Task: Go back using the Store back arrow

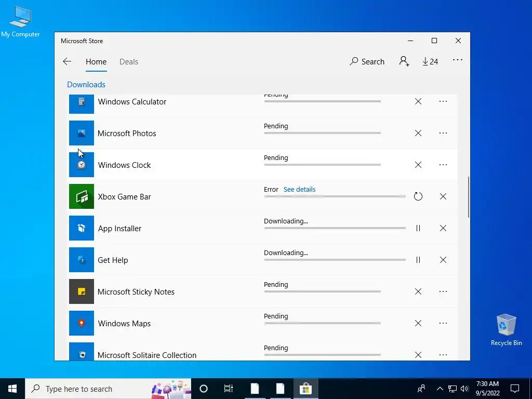Action: tap(67, 61)
